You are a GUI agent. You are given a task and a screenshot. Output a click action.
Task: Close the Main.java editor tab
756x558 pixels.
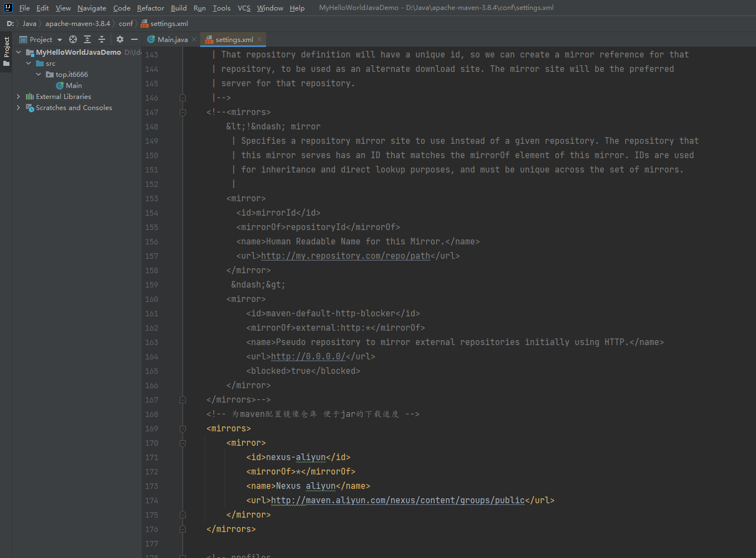pos(194,39)
